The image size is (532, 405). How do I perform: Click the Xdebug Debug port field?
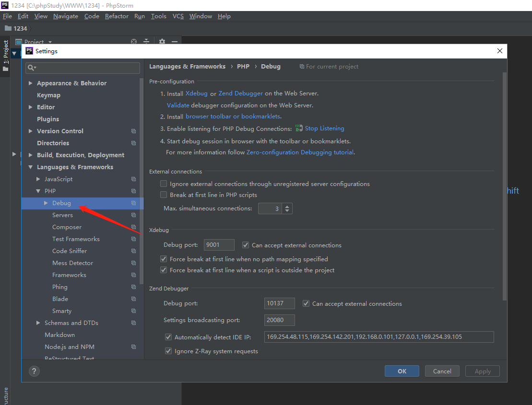pos(219,245)
